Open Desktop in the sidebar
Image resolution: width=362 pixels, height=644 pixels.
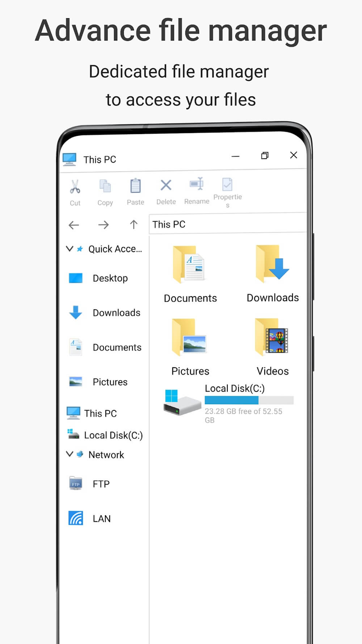point(110,278)
